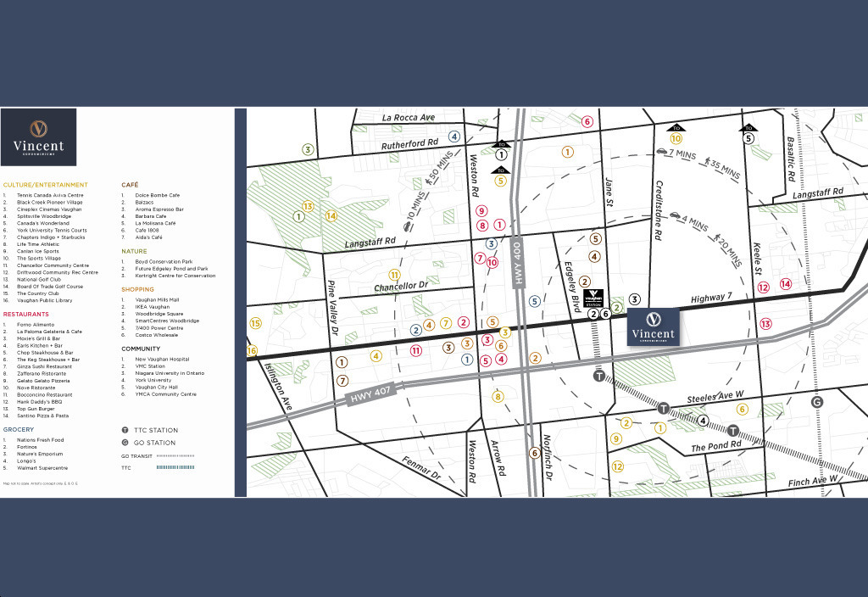Select the black Vaughan Station marker
Screen dimensions: 868x597
click(x=593, y=298)
